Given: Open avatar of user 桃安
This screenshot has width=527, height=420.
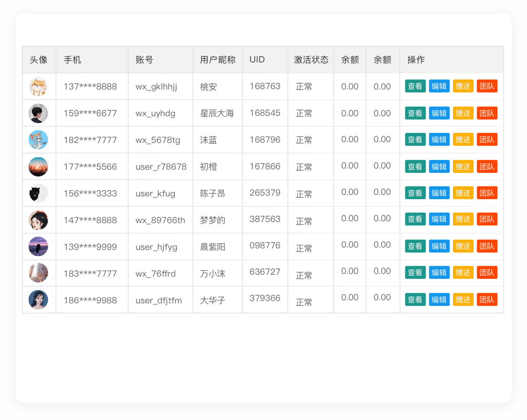Looking at the screenshot, I should (x=39, y=86).
